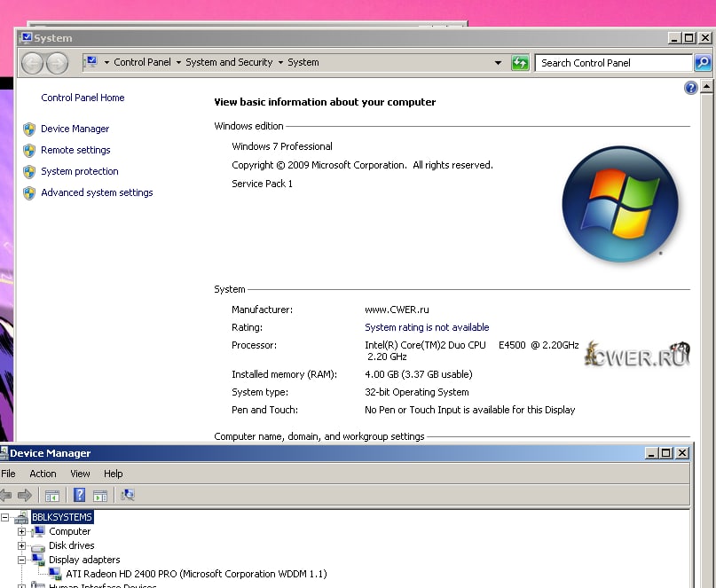Screen dimensions: 716x588
Task: Click the System window scrollbar up arrow
Action: tap(706, 86)
